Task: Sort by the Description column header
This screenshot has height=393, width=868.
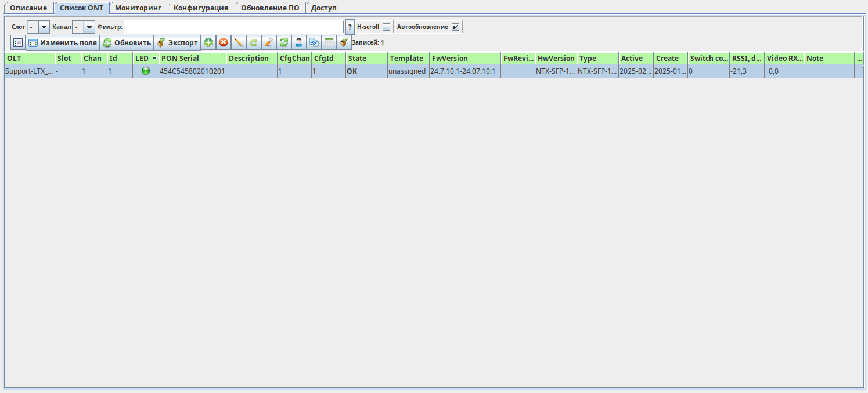Action: pos(252,58)
